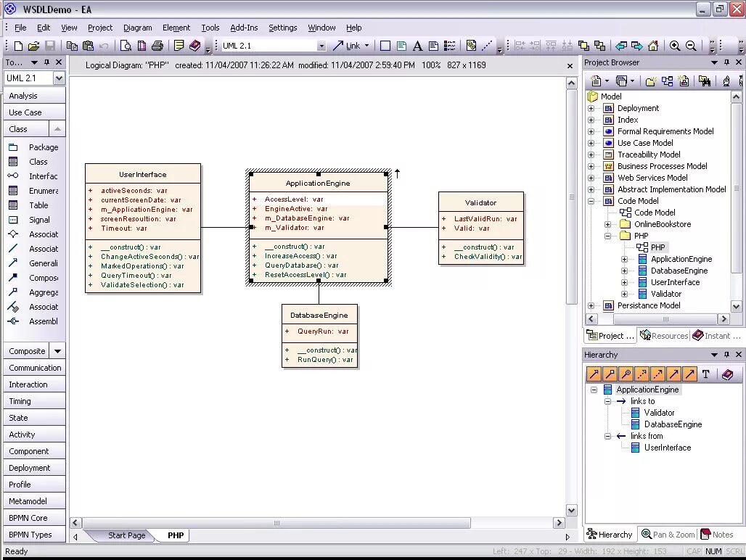Select Web Services Model in Project Browser

point(652,178)
